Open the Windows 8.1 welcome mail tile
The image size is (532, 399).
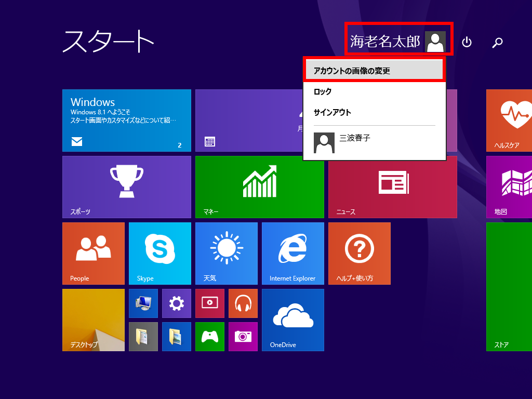point(127,121)
